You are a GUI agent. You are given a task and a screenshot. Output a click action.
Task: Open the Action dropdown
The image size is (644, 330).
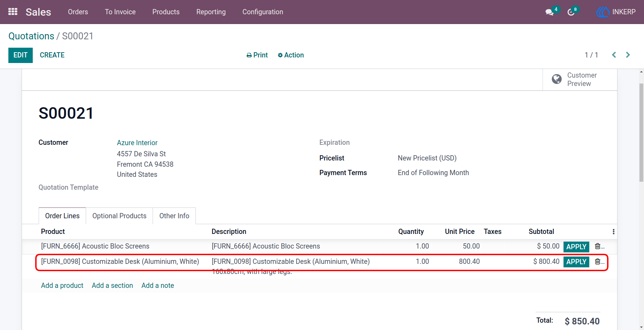pyautogui.click(x=291, y=55)
